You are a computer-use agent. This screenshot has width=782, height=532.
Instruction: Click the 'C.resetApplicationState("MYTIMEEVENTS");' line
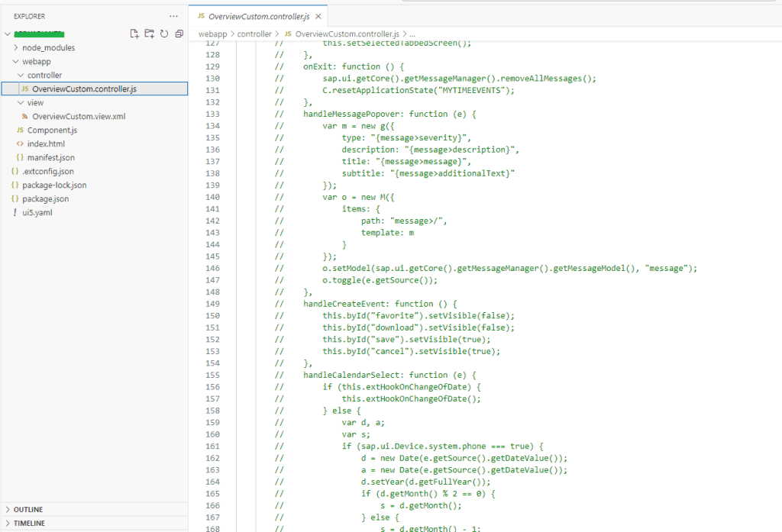(418, 90)
